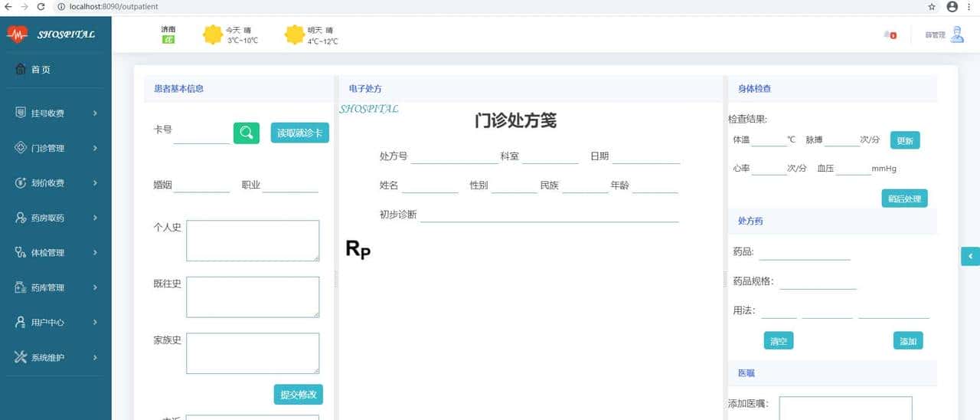Click the 药库管理 medicine box icon
Image resolution: width=980 pixels, height=420 pixels.
coord(21,287)
